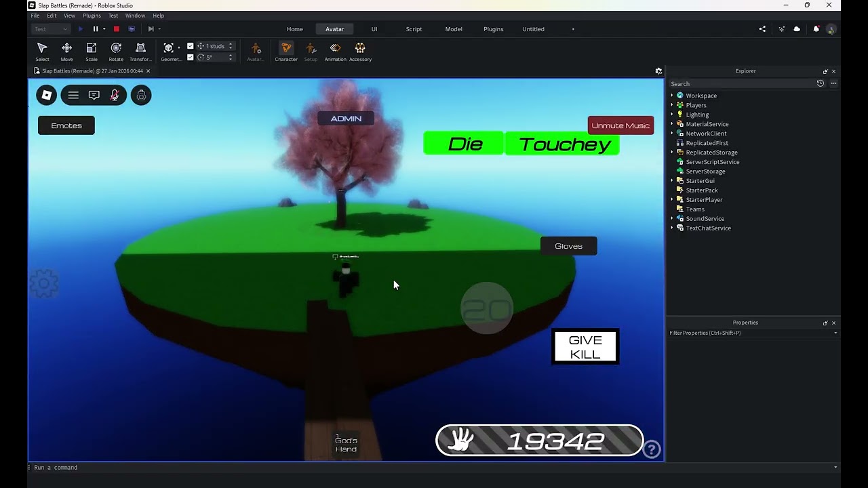Viewport: 868px width, 488px height.
Task: Expand the StarterGui node
Action: pyautogui.click(x=672, y=181)
